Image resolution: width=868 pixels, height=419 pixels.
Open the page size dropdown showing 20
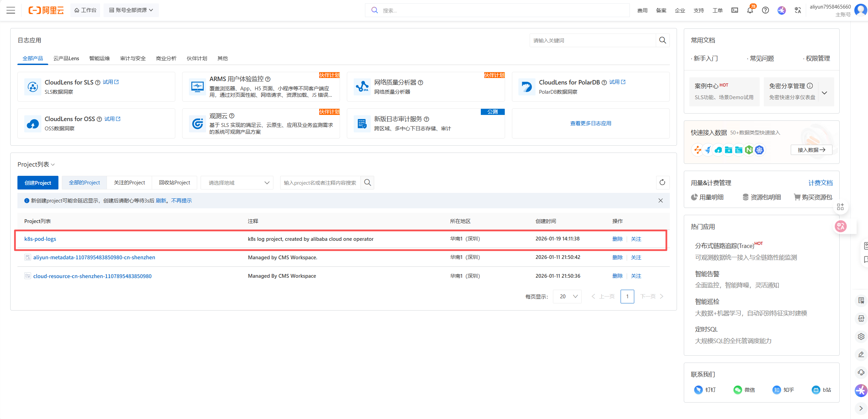568,297
